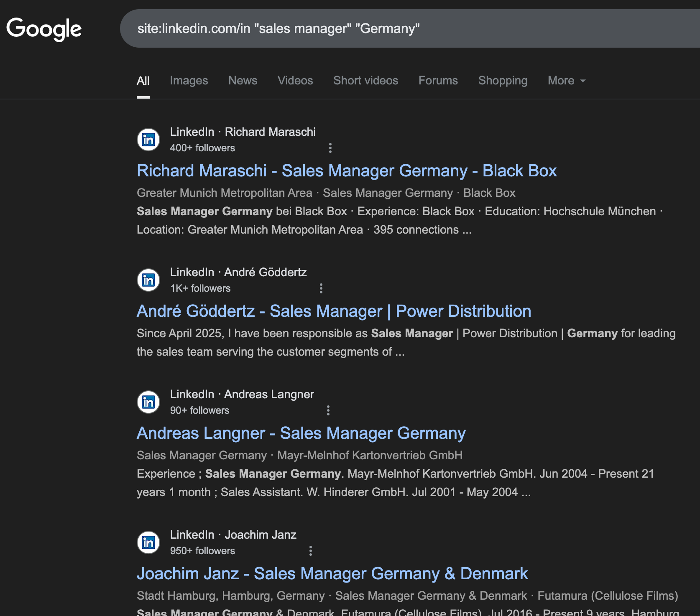Click the Google logo to return home

pos(44,28)
